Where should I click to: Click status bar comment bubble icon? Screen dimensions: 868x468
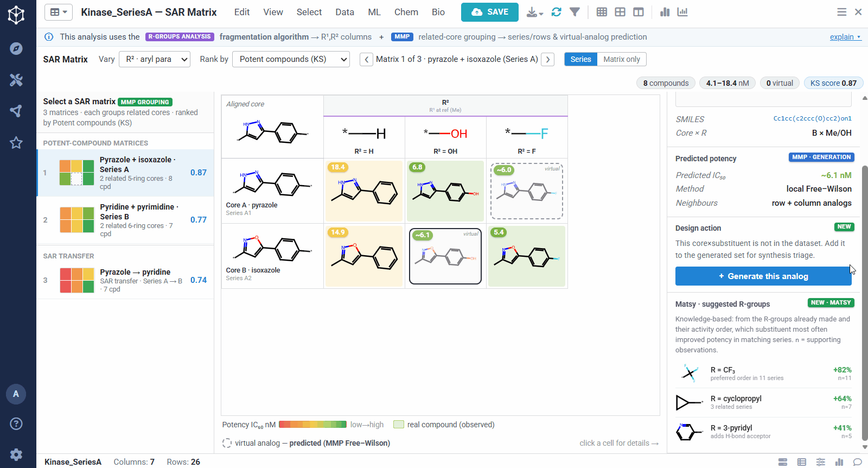(858, 462)
